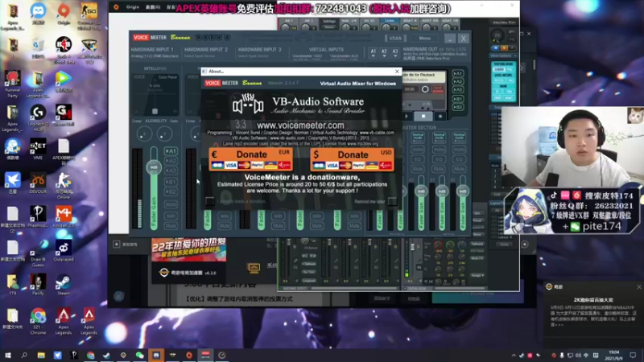
Task: Open www.voicemeeter.com link in About dialog
Action: (x=300, y=125)
